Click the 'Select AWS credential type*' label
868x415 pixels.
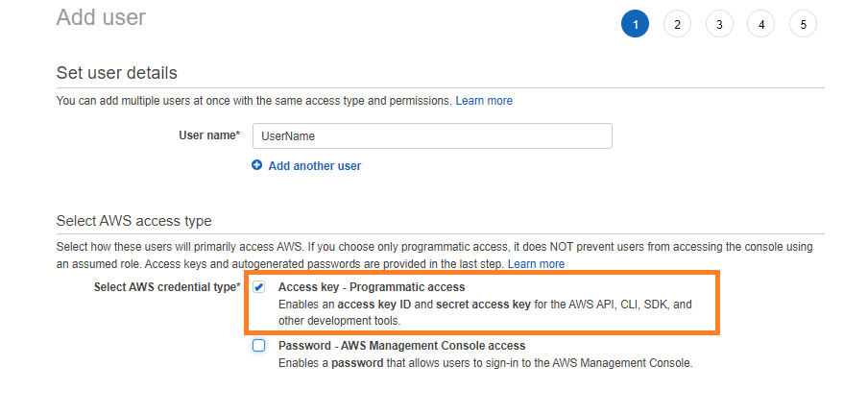167,287
